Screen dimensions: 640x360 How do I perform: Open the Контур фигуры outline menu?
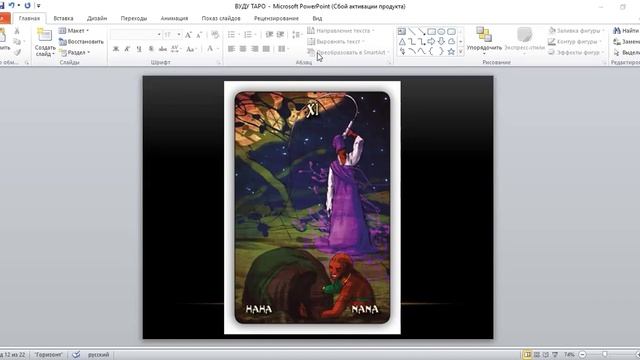pos(575,42)
